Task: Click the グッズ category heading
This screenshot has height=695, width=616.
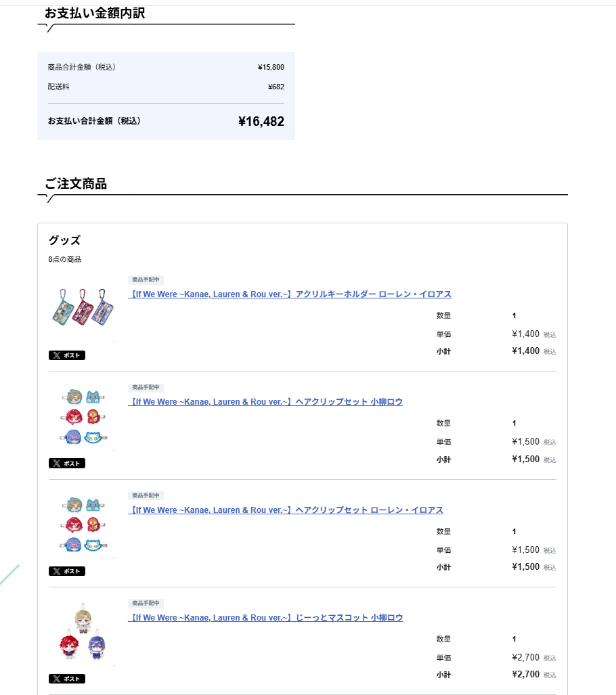Action: (64, 240)
